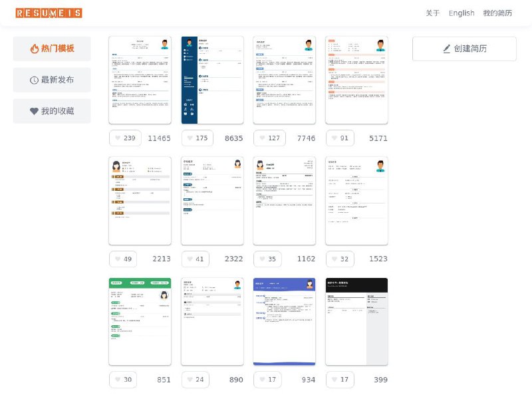Open the green header resume template
Viewport: 532px width, 399px height.
(x=140, y=321)
